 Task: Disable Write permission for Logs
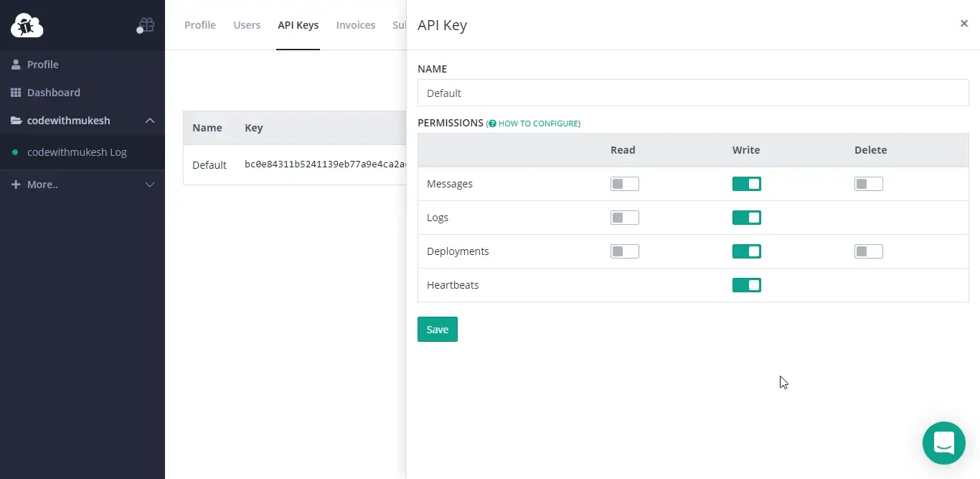(x=746, y=217)
